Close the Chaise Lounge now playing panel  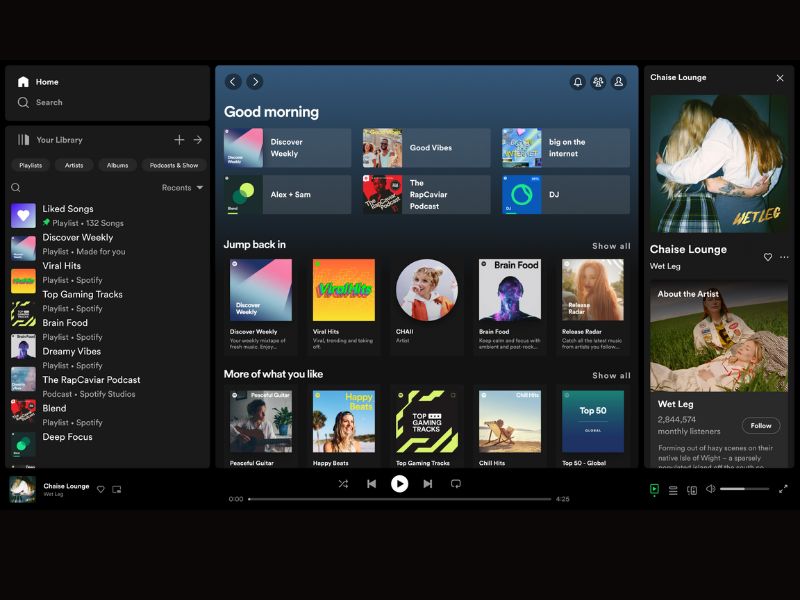click(x=780, y=78)
